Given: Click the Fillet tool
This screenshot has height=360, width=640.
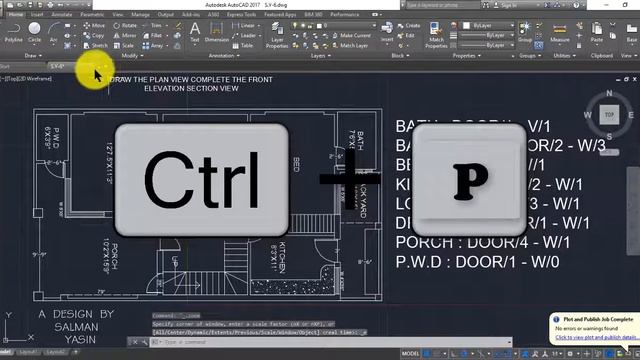Looking at the screenshot, I should 153,36.
